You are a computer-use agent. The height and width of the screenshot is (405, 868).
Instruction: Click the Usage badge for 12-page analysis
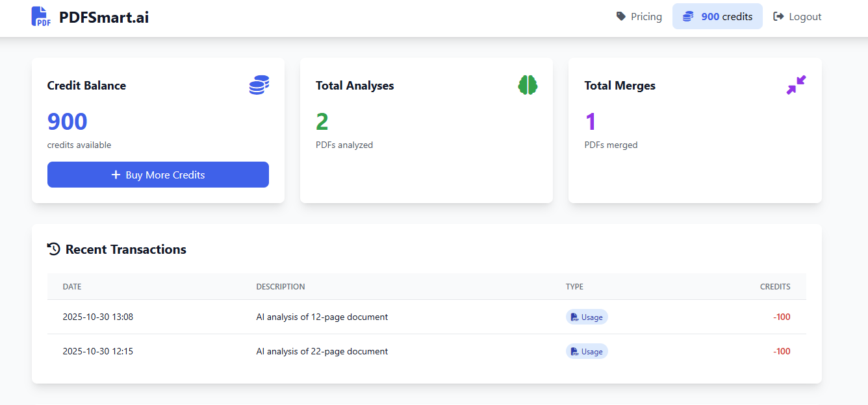pyautogui.click(x=587, y=317)
